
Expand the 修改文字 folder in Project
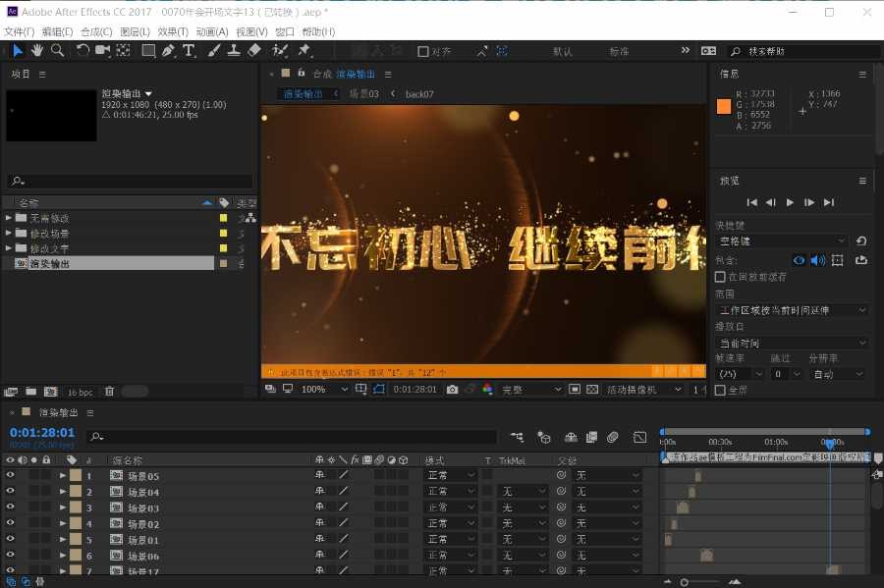9,247
